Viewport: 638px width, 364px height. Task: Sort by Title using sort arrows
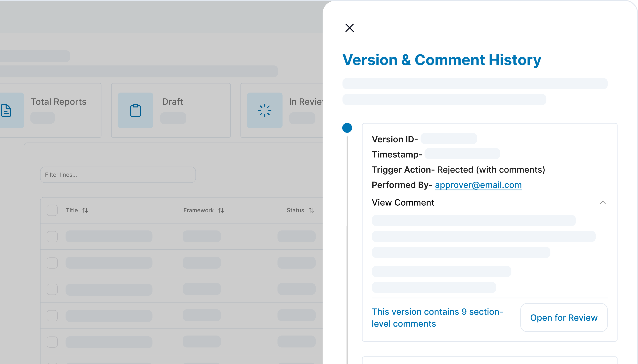(85, 211)
